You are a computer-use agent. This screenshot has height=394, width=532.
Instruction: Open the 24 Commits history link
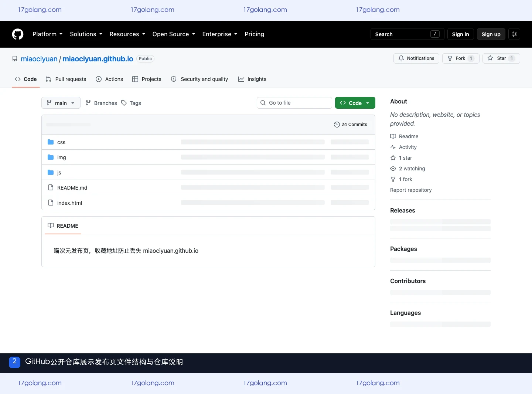pos(351,125)
